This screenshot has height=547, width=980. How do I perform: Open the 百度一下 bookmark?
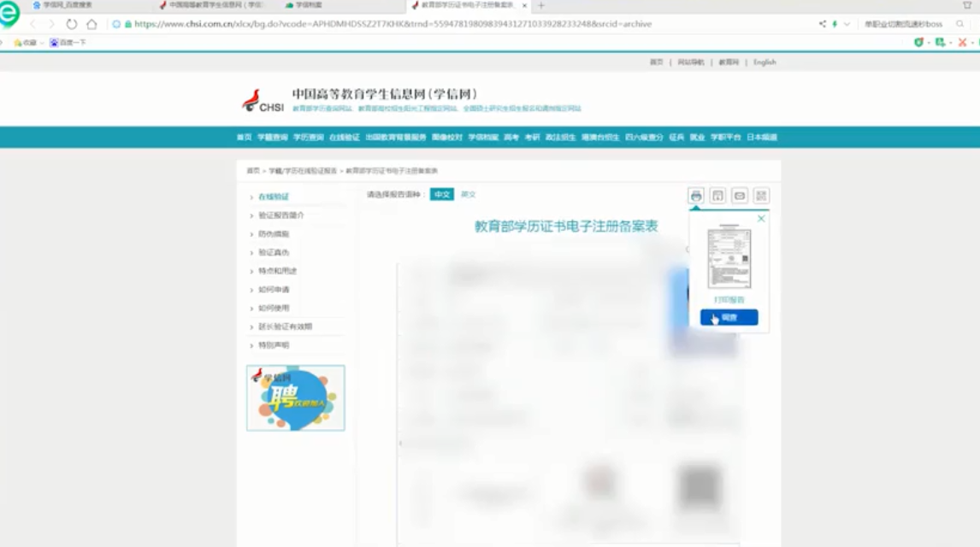tap(68, 43)
